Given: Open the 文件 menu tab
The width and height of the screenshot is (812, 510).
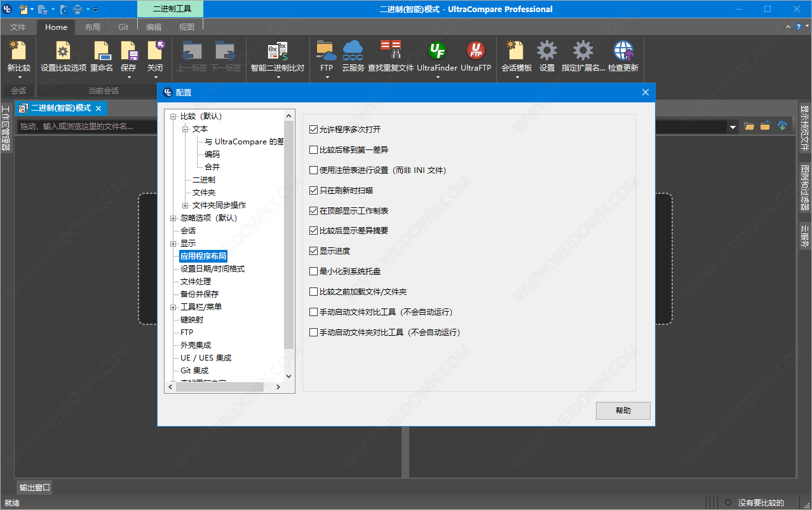Looking at the screenshot, I should click(x=18, y=27).
